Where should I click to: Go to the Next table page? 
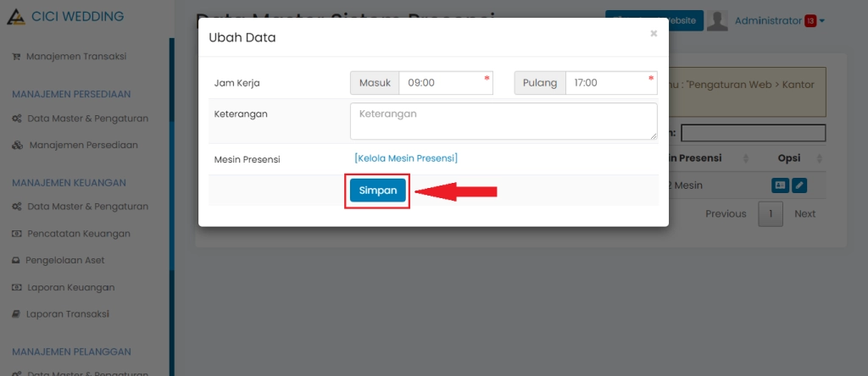804,214
